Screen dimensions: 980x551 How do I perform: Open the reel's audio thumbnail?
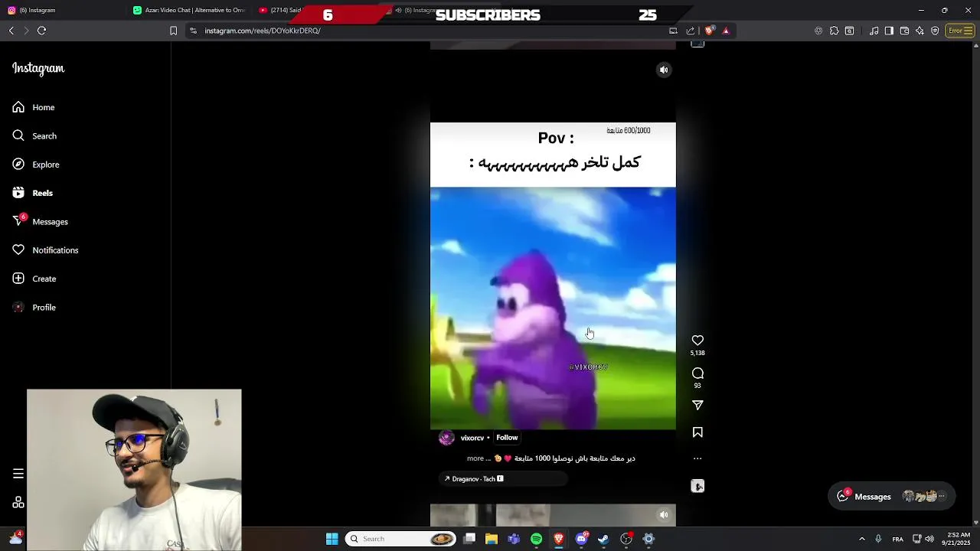pos(697,486)
